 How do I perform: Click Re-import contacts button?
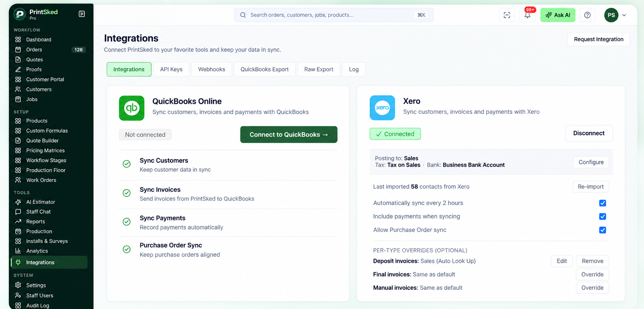591,187
